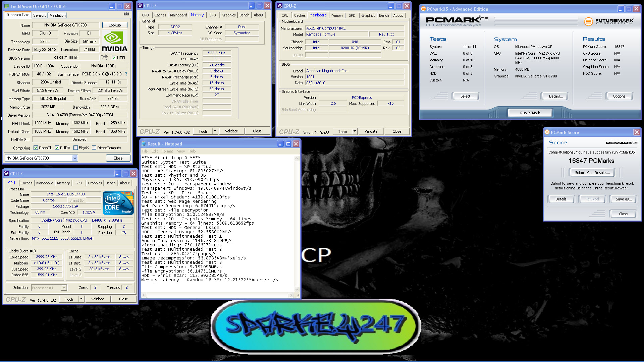The width and height of the screenshot is (644, 362).
Task: Click the PCMark05 title bar icon
Action: (423, 9)
